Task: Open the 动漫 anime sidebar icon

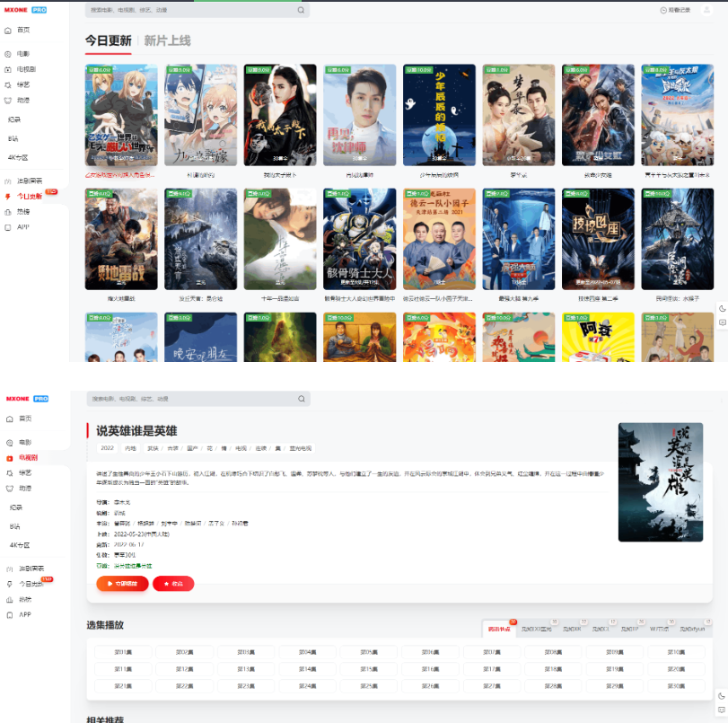Action: [x=9, y=100]
